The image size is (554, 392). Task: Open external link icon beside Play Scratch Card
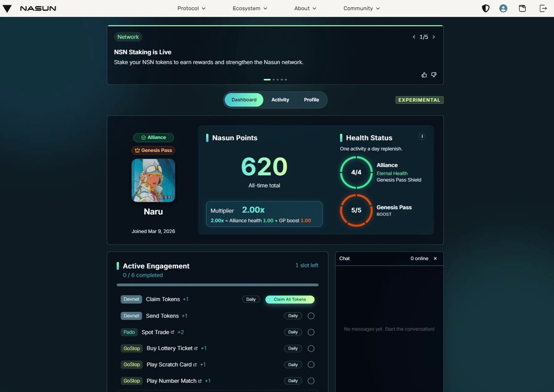195,365
